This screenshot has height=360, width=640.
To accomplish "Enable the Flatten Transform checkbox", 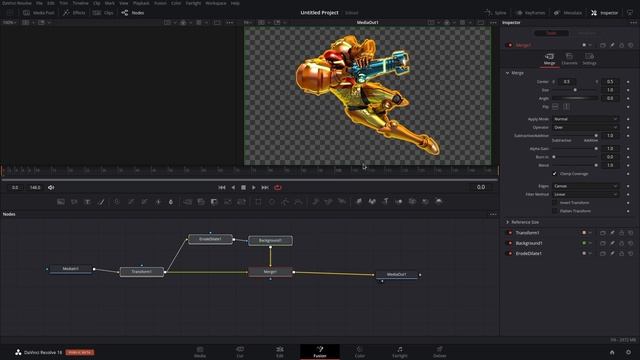I will (x=555, y=211).
